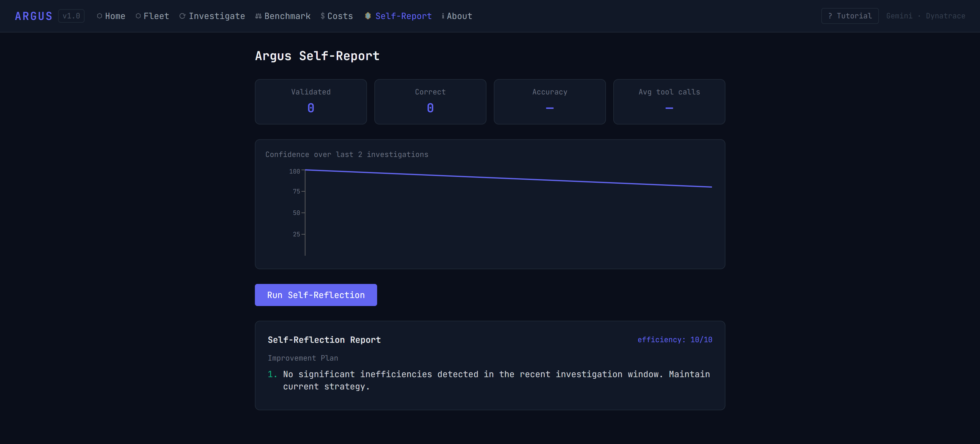
Task: Click the ARGUS logo
Action: pos(33,16)
